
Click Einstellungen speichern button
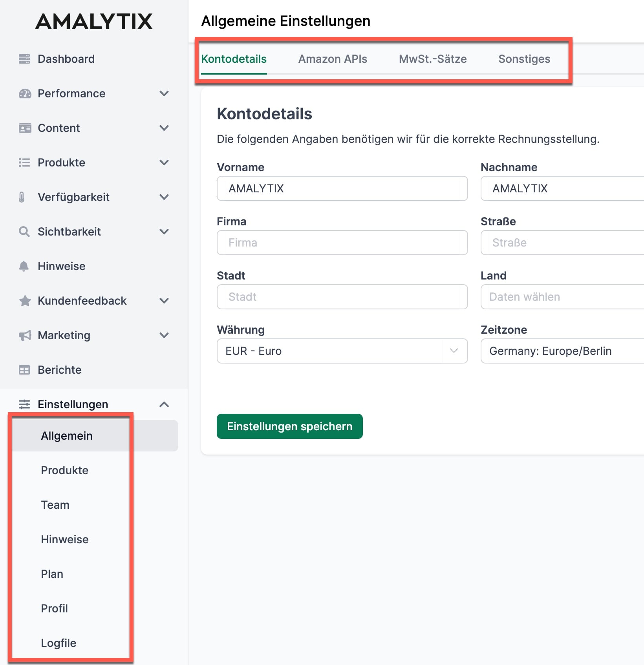[290, 426]
